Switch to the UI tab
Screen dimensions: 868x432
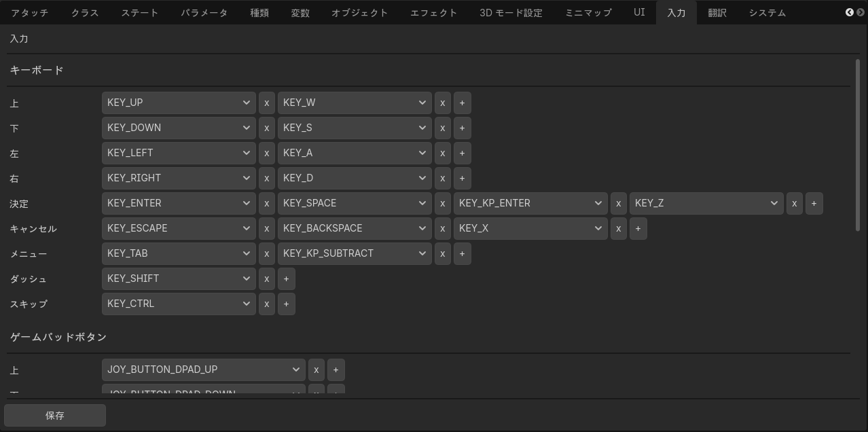click(640, 13)
